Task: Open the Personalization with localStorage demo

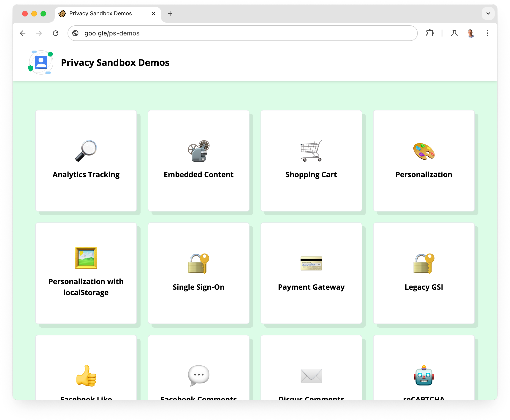Action: click(86, 272)
